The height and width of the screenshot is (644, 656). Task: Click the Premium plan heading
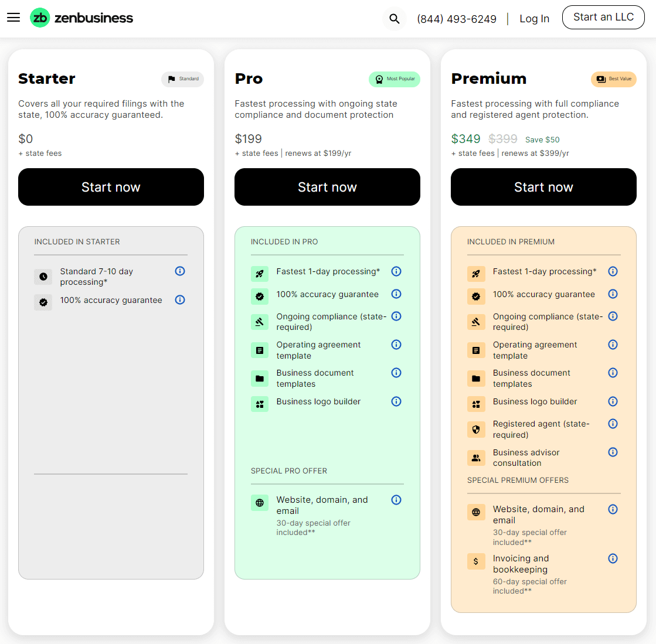[489, 79]
